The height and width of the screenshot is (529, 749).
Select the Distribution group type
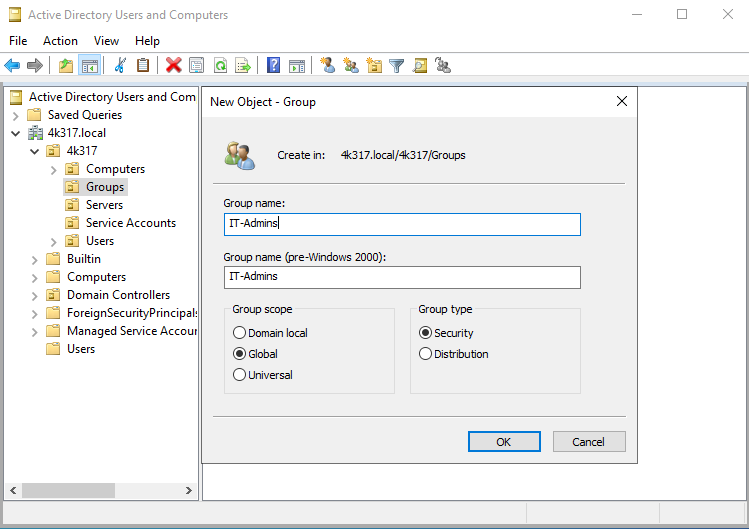click(454, 354)
